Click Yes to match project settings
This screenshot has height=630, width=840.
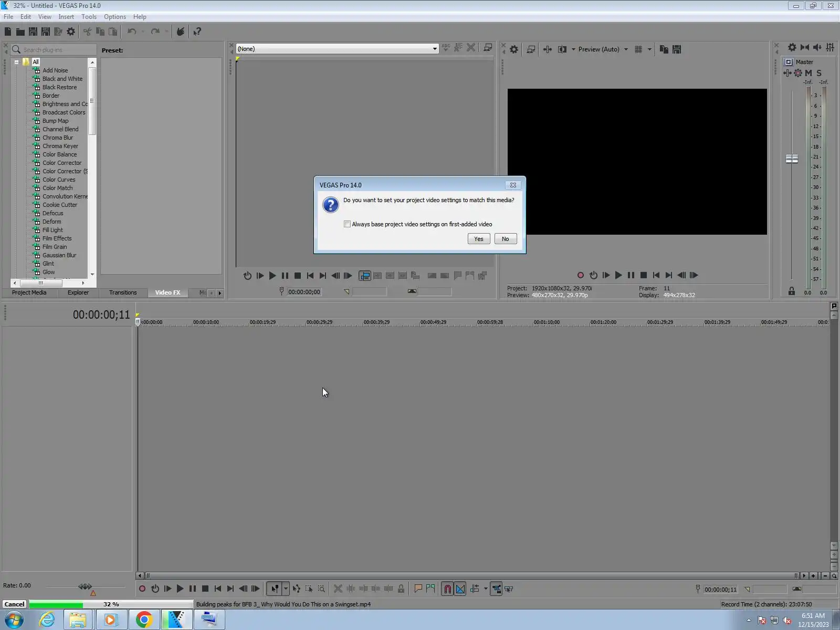(x=479, y=239)
